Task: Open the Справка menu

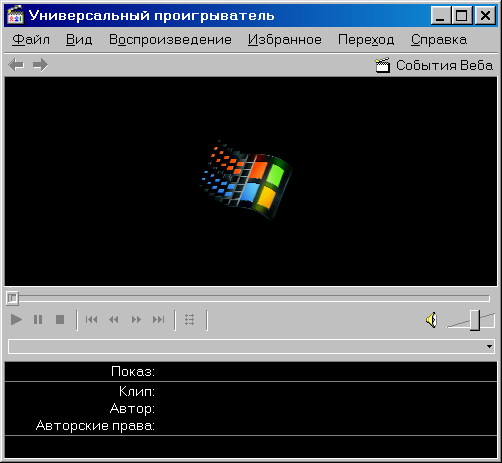Action: click(x=439, y=40)
